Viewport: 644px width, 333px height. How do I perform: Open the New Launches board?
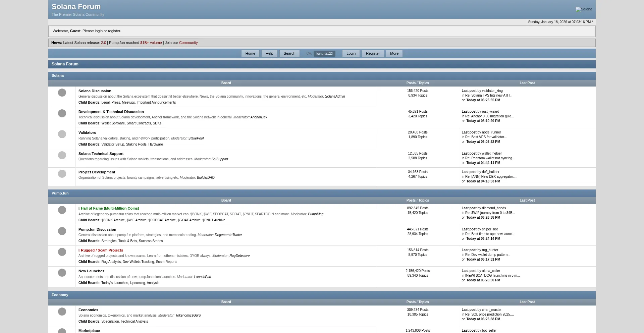pos(91,271)
